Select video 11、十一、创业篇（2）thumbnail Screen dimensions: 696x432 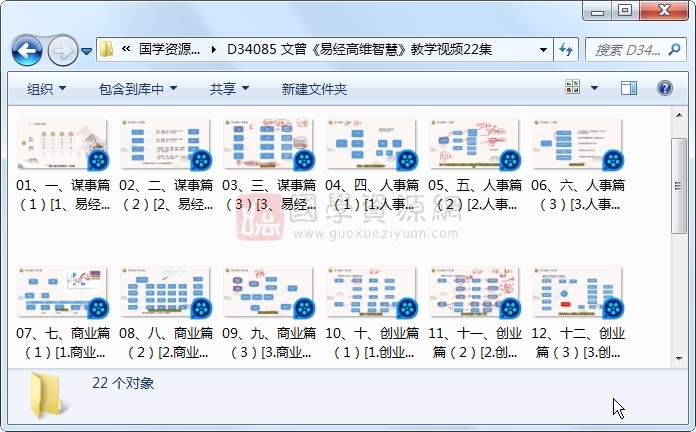click(474, 292)
